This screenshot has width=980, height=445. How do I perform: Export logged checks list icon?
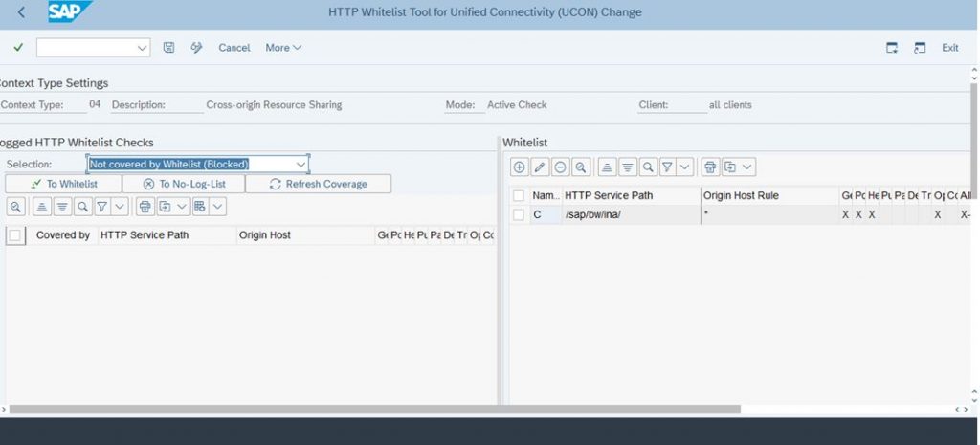coord(165,207)
